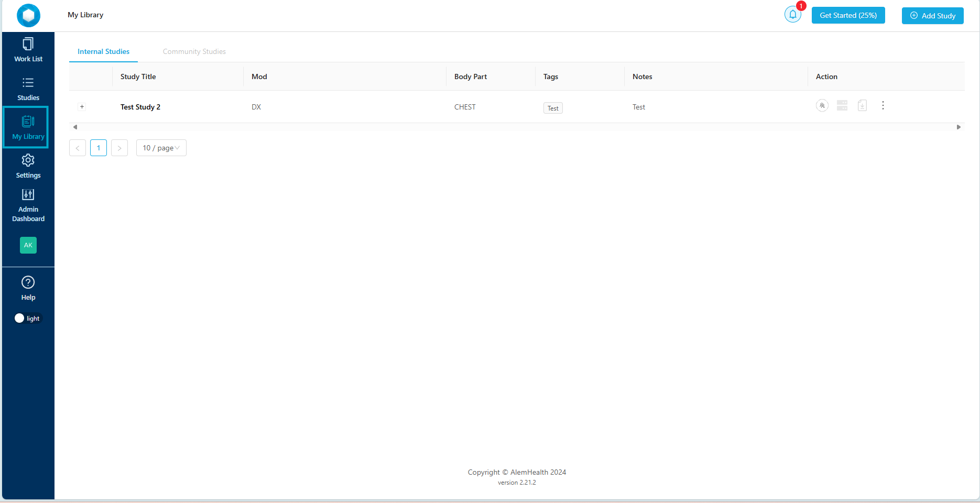Open the Help section
This screenshot has height=503, width=980.
pos(28,288)
